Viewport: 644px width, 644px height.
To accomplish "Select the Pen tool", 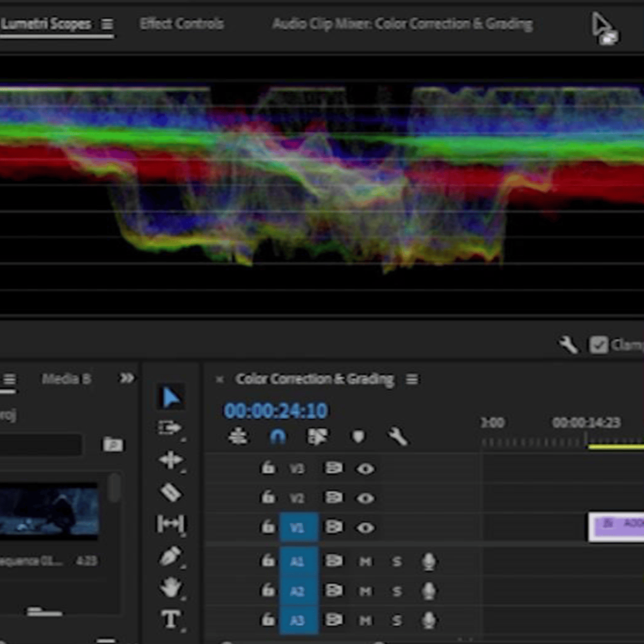I will point(171,556).
